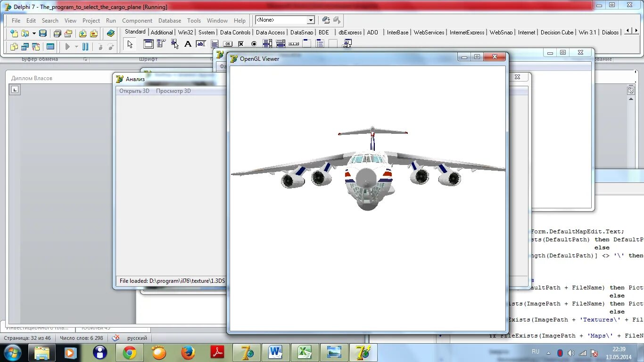
Task: Select the ActionList component
Action: pos(347,44)
